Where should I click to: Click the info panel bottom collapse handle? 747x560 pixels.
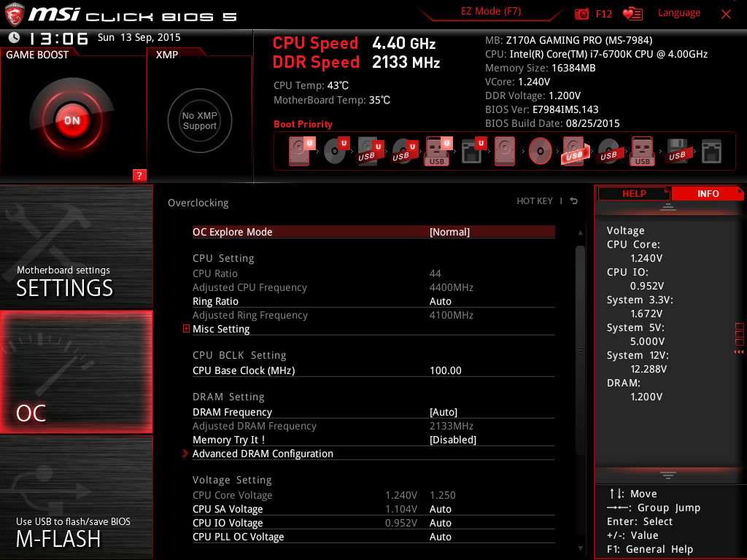668,475
